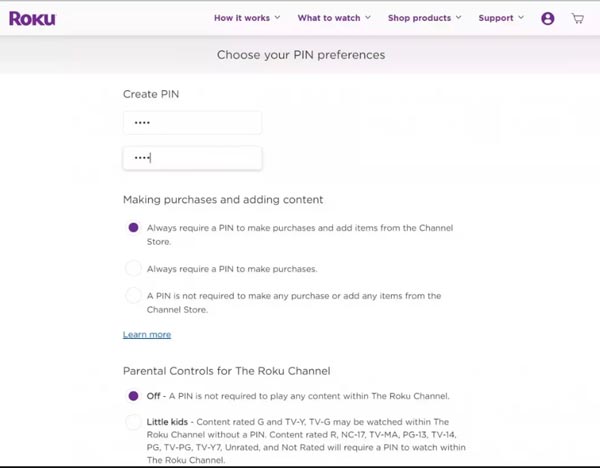The image size is (600, 468).
Task: Select Little kids parental control option
Action: pos(134,422)
